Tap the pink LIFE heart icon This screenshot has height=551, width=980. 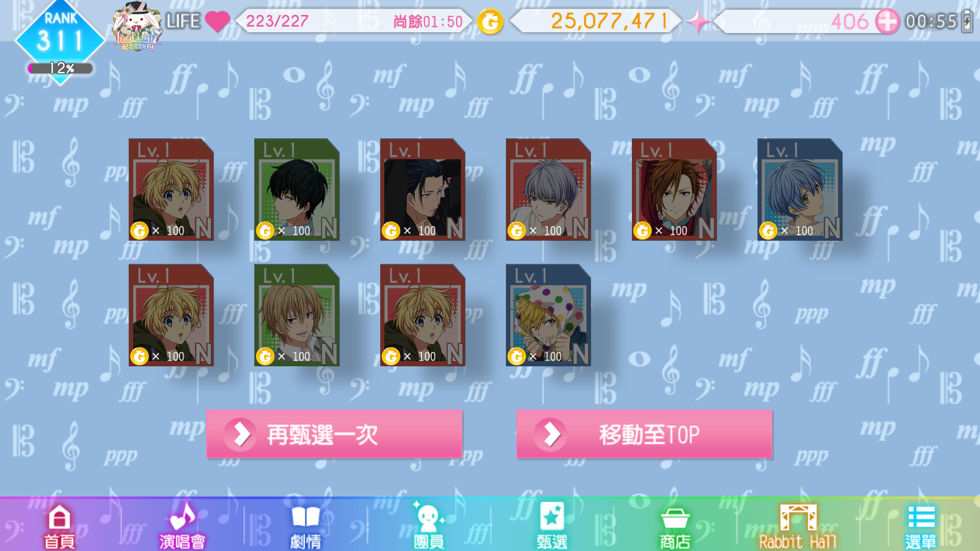tap(217, 21)
